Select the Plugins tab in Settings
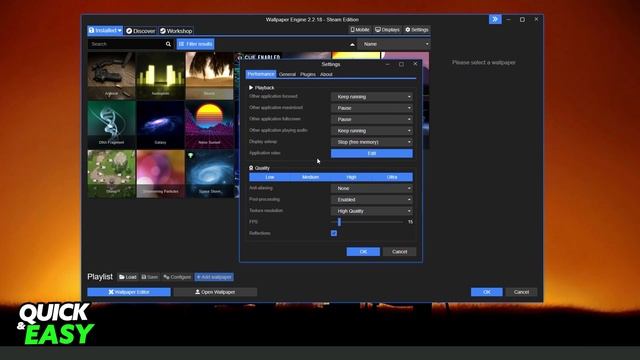 coord(308,74)
